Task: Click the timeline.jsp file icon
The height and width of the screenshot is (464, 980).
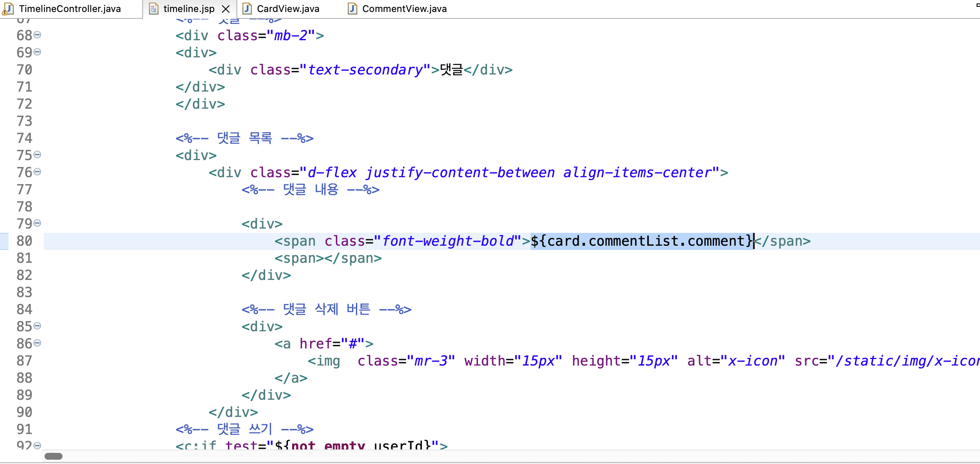Action: [x=153, y=9]
